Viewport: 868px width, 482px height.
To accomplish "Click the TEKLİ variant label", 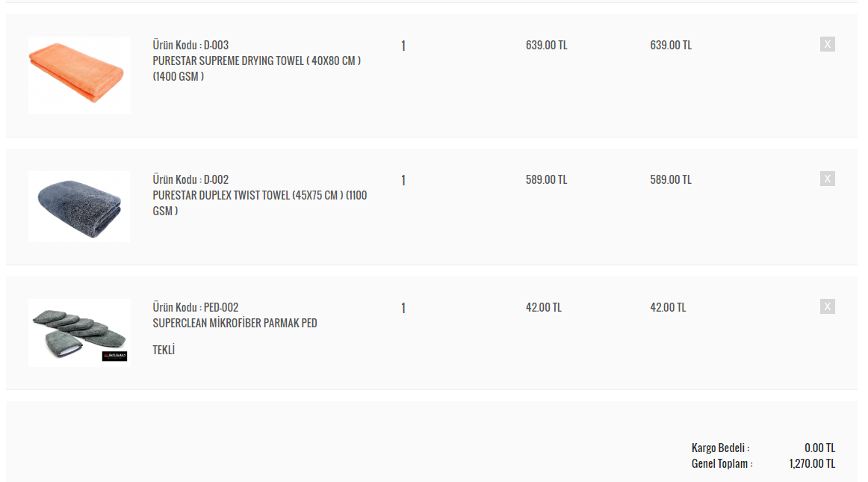I will (164, 350).
